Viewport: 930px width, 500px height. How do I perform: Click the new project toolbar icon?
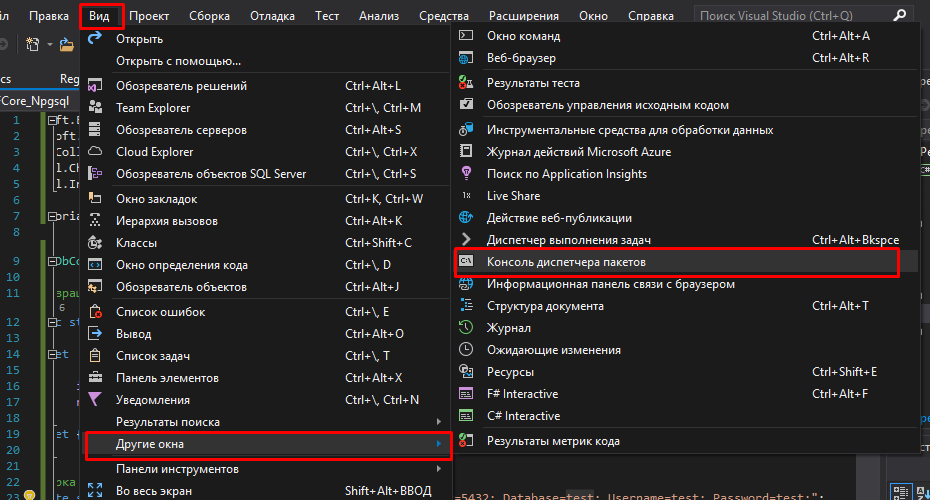pyautogui.click(x=33, y=44)
